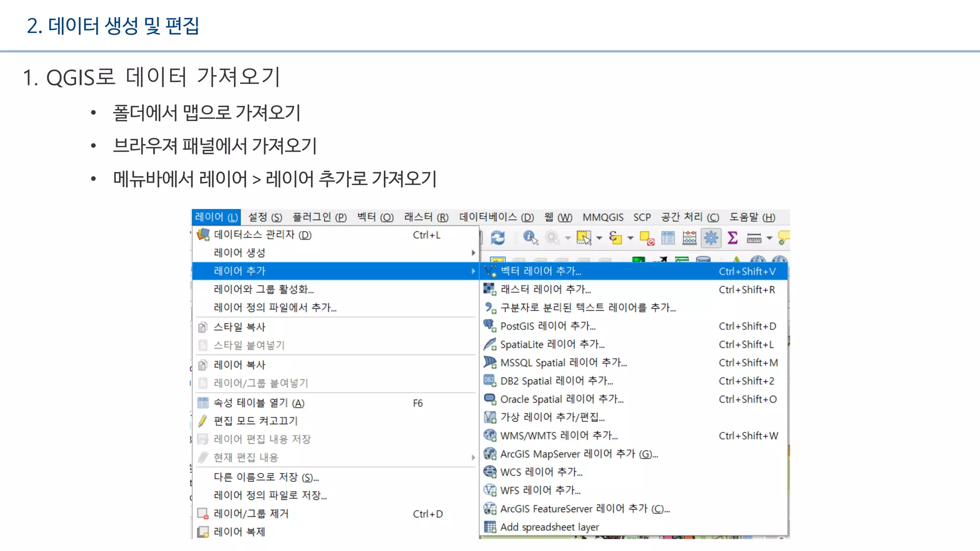
Task: Toggle 편집 모드 켜고끄기 menu entry
Action: point(256,421)
